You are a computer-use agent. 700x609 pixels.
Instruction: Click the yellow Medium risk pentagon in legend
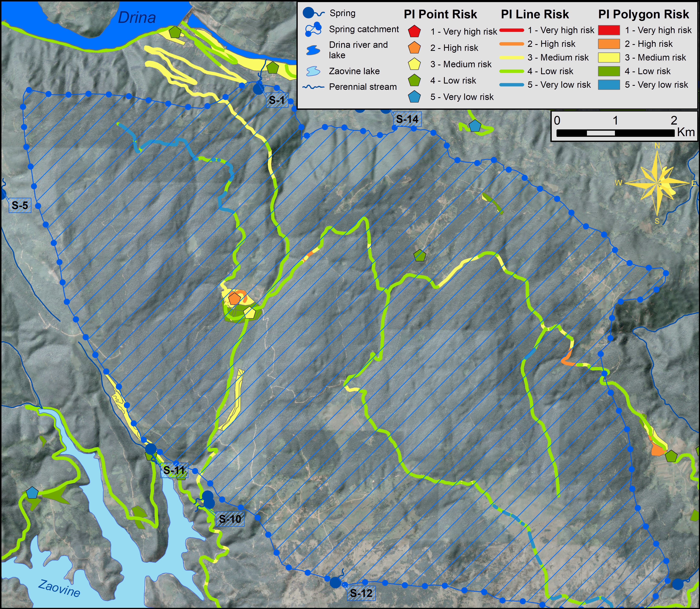(x=415, y=64)
